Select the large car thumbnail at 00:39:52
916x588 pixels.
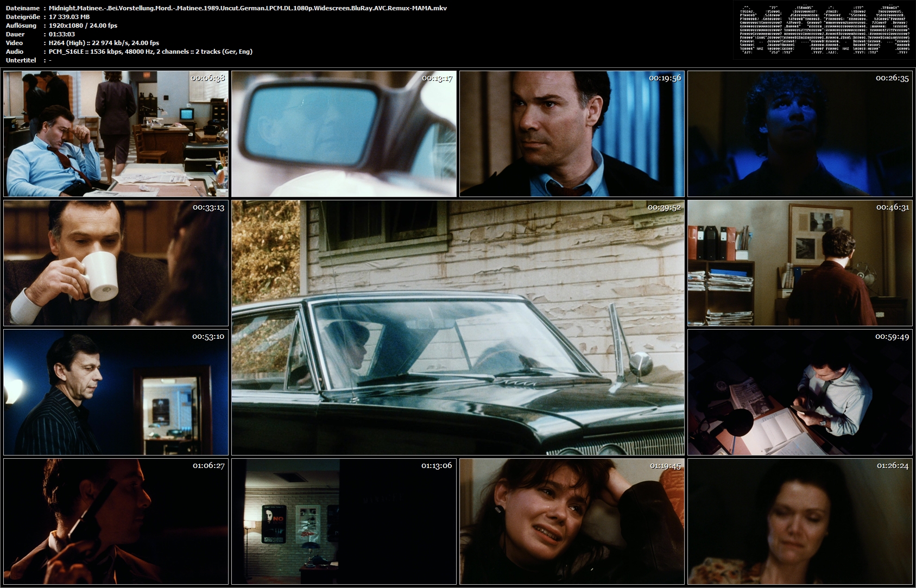point(458,327)
